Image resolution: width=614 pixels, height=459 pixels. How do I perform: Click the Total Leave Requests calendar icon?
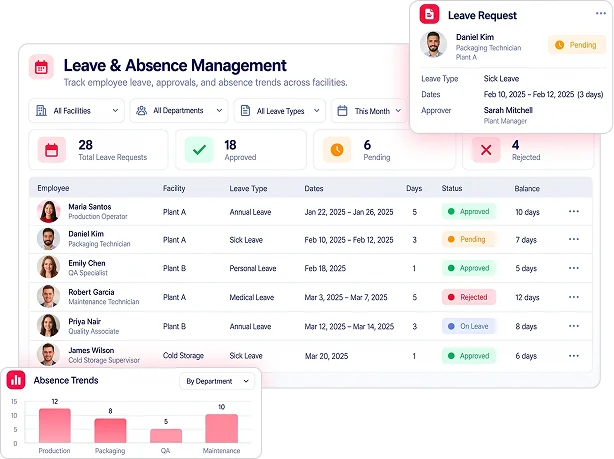52,150
